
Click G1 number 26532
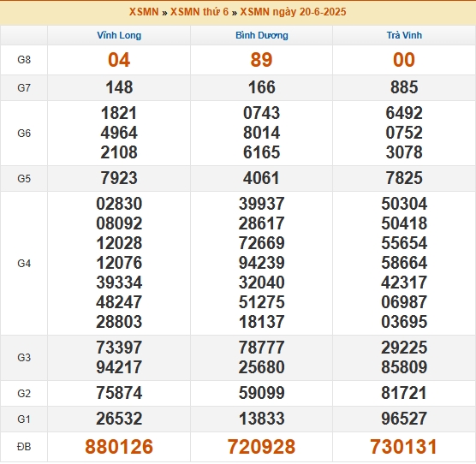[119, 419]
